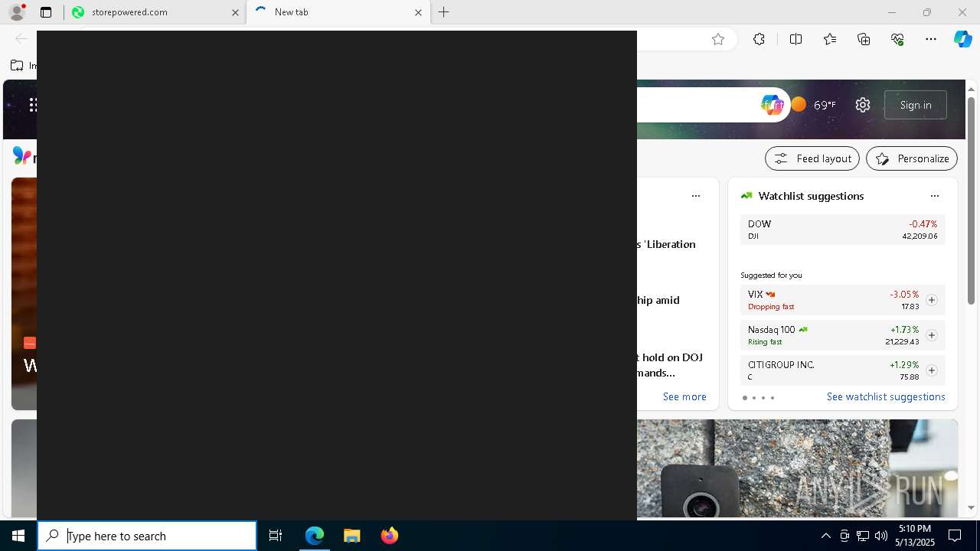Open the DOW index row
This screenshot has height=551, width=980.
[x=842, y=230]
